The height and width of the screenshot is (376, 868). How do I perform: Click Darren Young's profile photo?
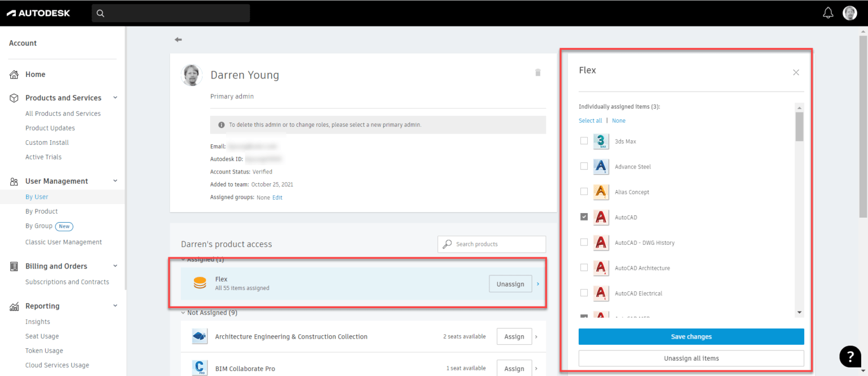pos(192,75)
